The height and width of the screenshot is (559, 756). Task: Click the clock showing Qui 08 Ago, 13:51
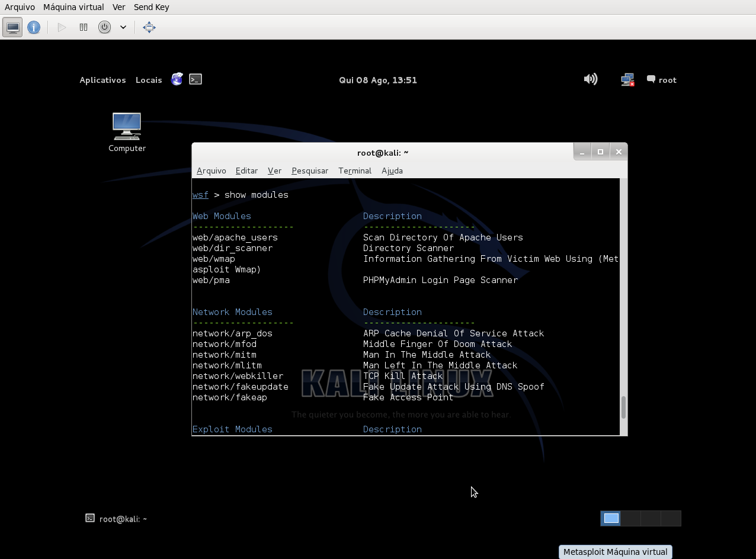click(x=378, y=80)
